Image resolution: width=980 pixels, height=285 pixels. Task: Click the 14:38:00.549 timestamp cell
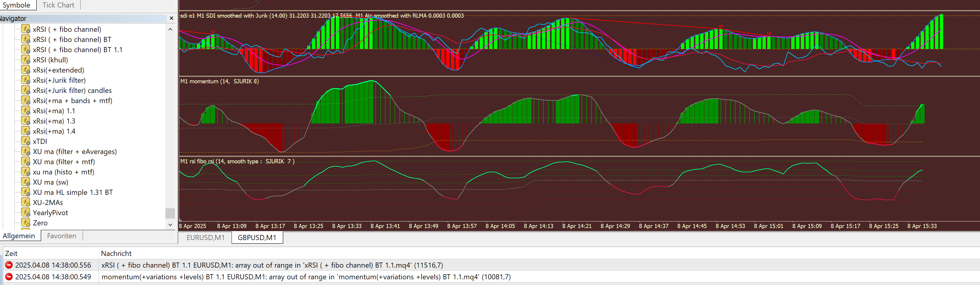click(x=53, y=277)
